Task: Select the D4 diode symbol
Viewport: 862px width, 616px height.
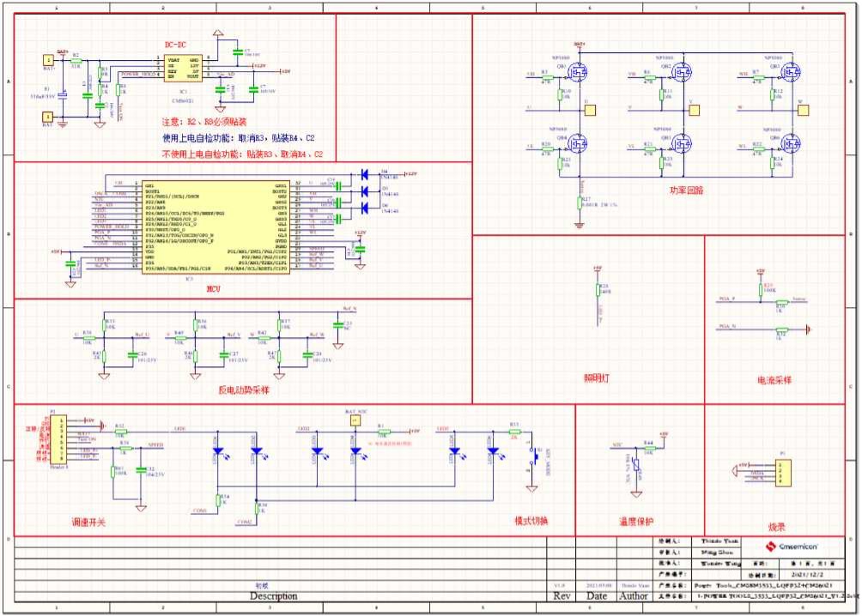Action: click(x=367, y=173)
